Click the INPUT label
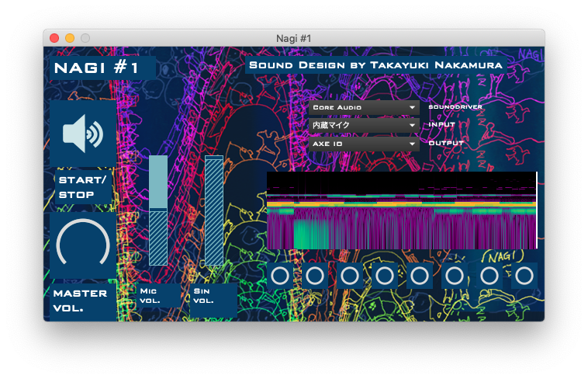Viewport: 588px width, 379px height. [441, 125]
